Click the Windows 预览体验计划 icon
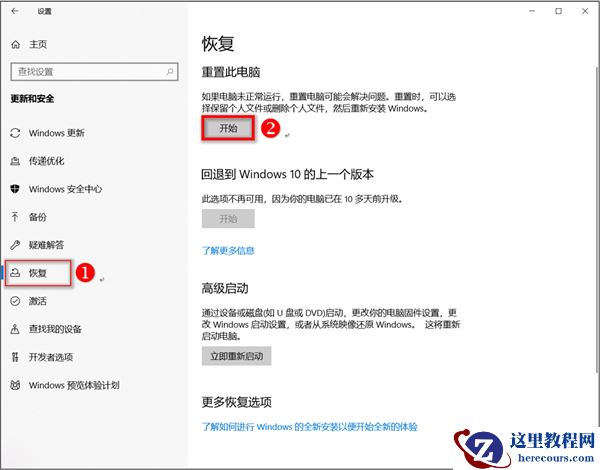Image resolution: width=600 pixels, height=470 pixels. coord(15,385)
